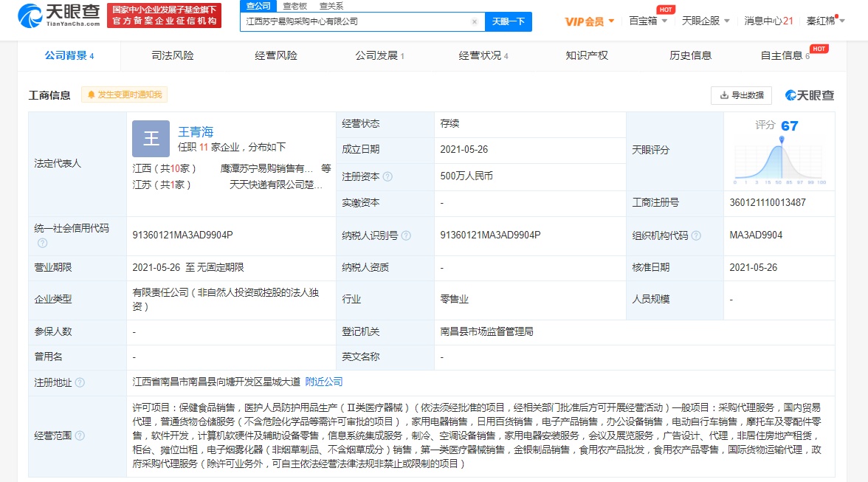Click the 500万人民币 registered capital value
Image resolution: width=868 pixels, height=482 pixels.
[466, 176]
